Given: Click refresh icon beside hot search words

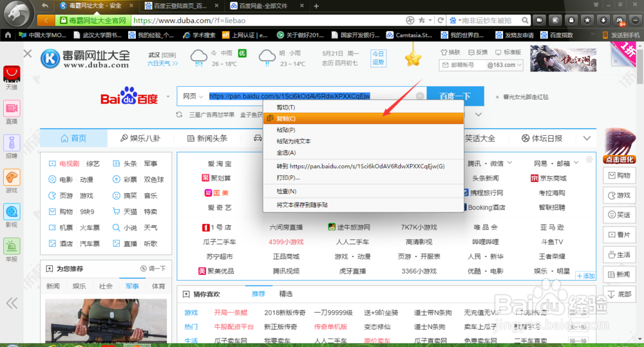Looking at the screenshot, I should (179, 115).
